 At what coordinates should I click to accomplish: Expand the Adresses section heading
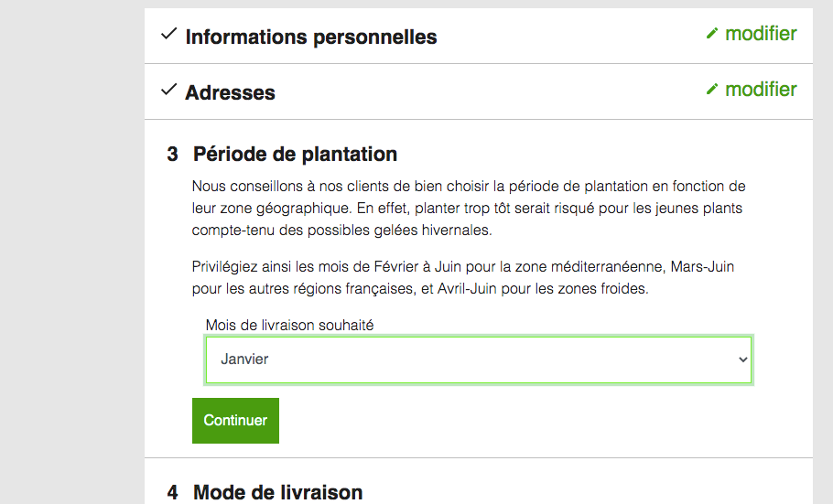230,93
